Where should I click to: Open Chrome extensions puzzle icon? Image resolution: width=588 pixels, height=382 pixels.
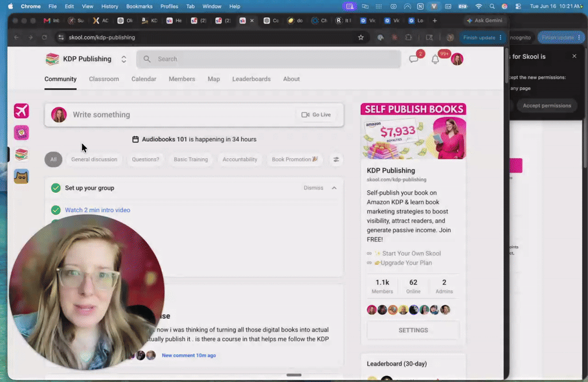(408, 37)
